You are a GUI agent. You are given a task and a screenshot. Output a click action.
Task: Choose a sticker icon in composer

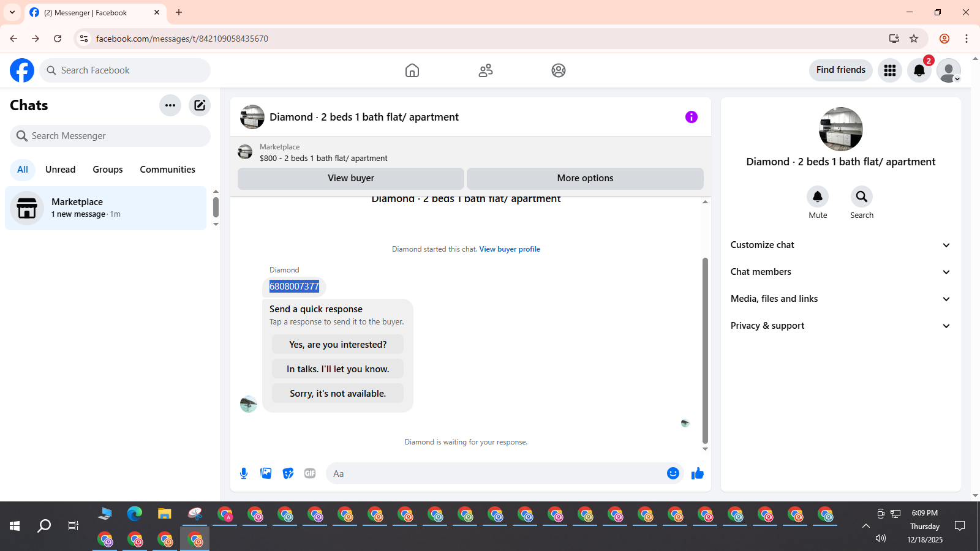[288, 473]
